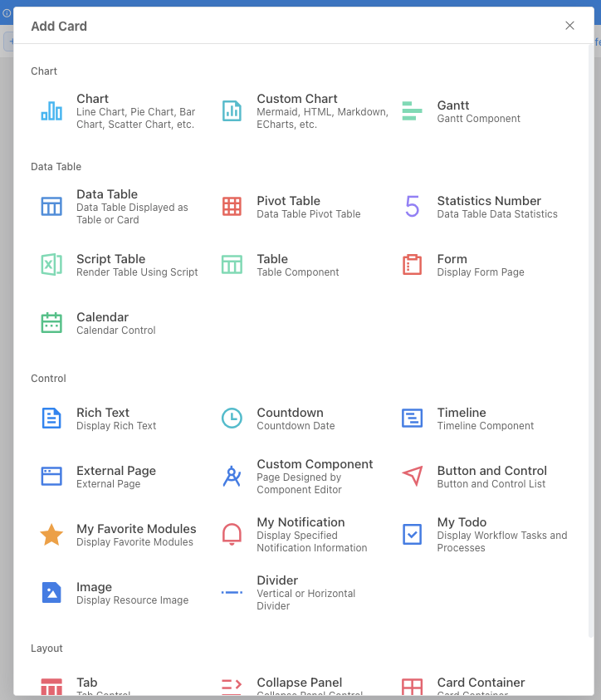601x700 pixels.
Task: Select the Custom Chart card icon
Action: click(232, 110)
